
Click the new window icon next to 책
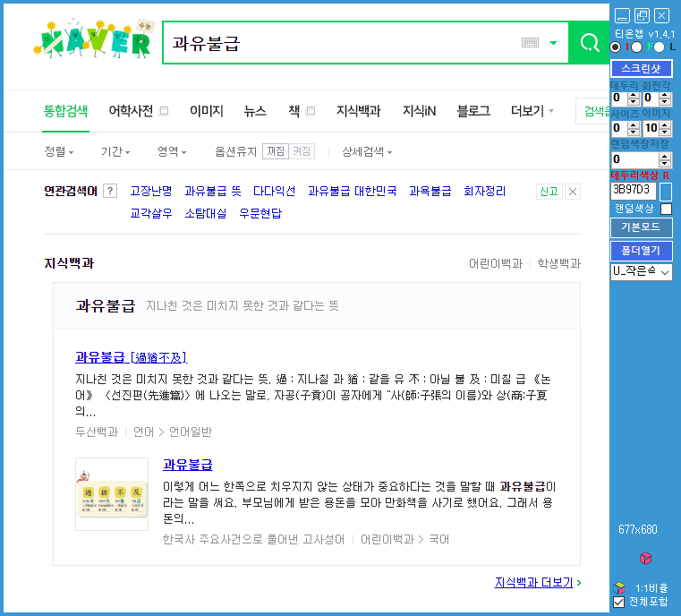pos(311,111)
